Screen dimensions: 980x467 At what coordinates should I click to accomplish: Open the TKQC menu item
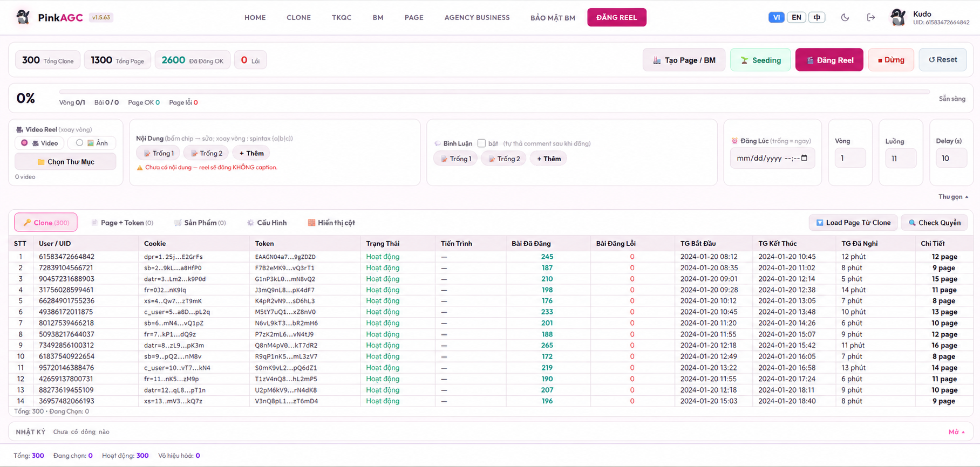pyautogui.click(x=342, y=18)
